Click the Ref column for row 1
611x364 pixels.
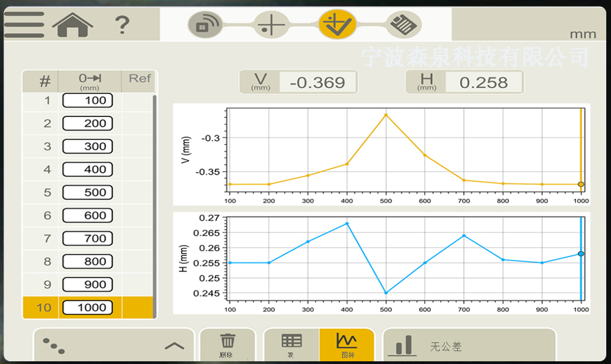(138, 101)
